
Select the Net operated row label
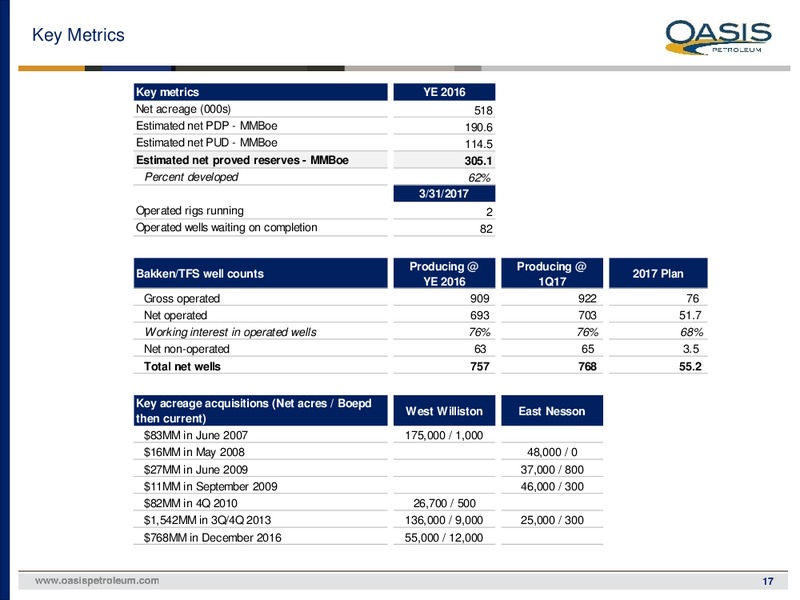point(176,315)
